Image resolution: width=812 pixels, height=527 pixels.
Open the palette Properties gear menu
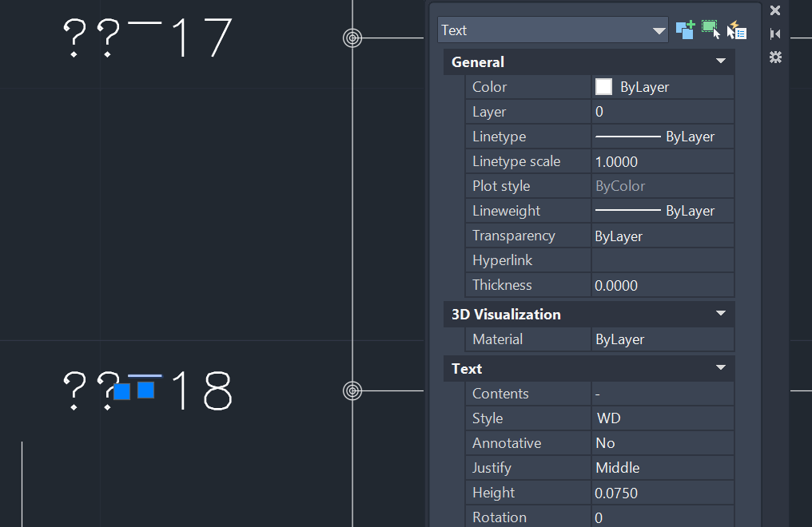click(x=774, y=57)
